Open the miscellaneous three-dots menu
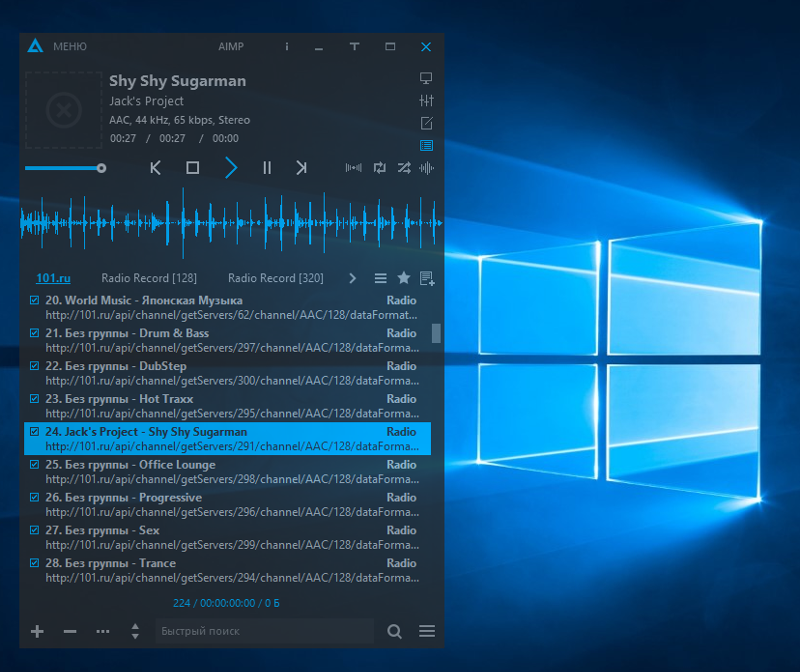Screen dimensions: 800x672 [x=103, y=632]
